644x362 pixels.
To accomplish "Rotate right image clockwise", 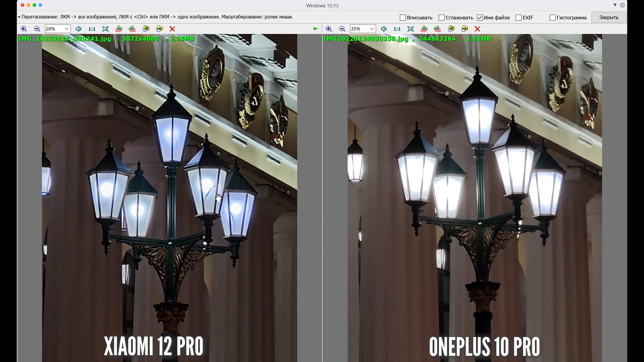I will pyautogui.click(x=438, y=29).
